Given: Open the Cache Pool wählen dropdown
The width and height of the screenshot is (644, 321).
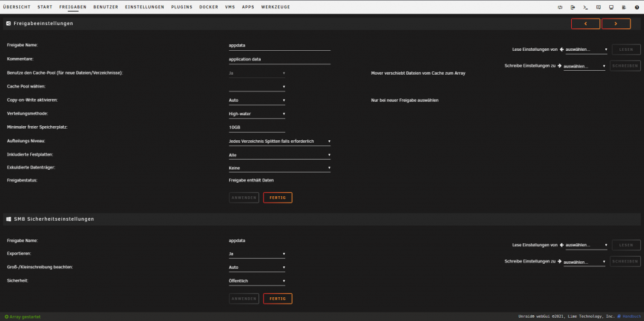Looking at the screenshot, I should [x=257, y=87].
